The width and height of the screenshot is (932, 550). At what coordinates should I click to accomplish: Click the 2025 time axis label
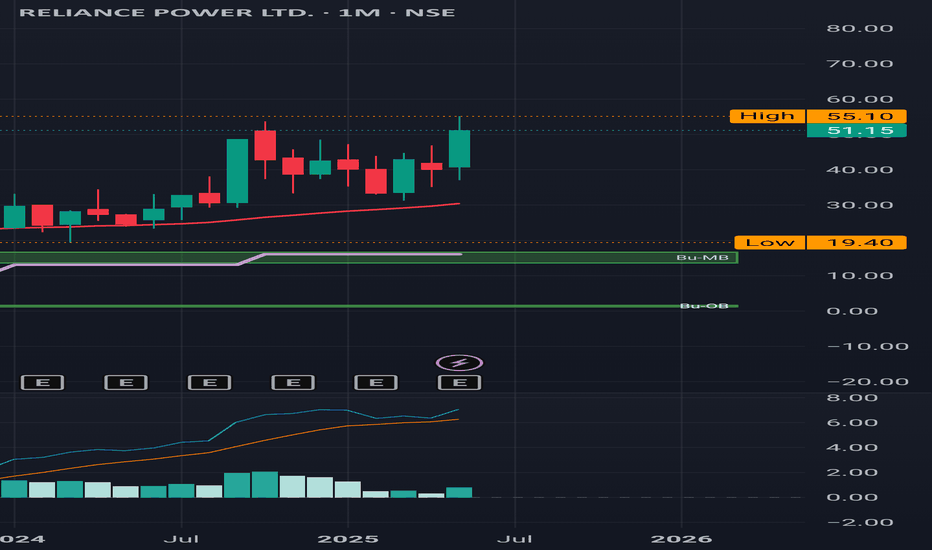(348, 539)
